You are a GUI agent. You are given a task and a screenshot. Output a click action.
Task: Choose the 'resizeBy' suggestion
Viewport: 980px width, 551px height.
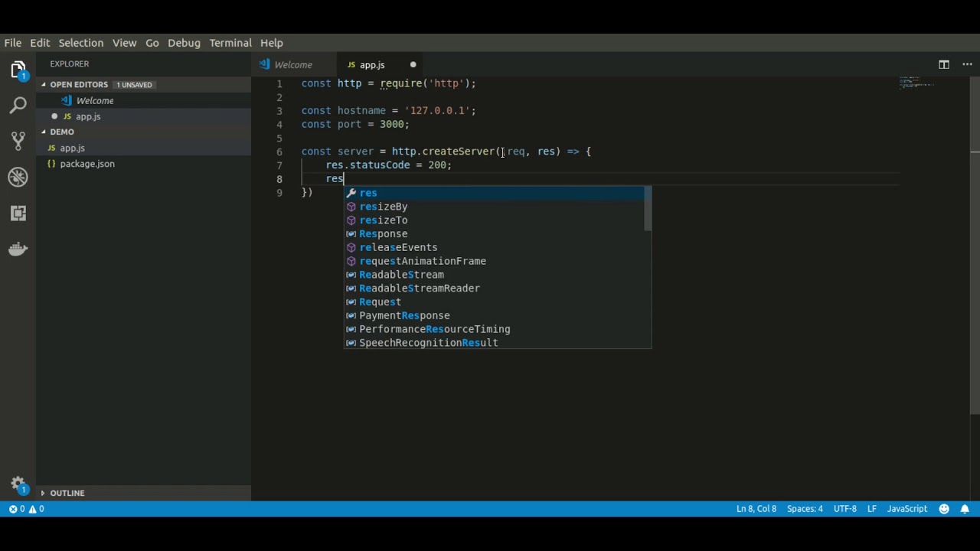point(495,207)
